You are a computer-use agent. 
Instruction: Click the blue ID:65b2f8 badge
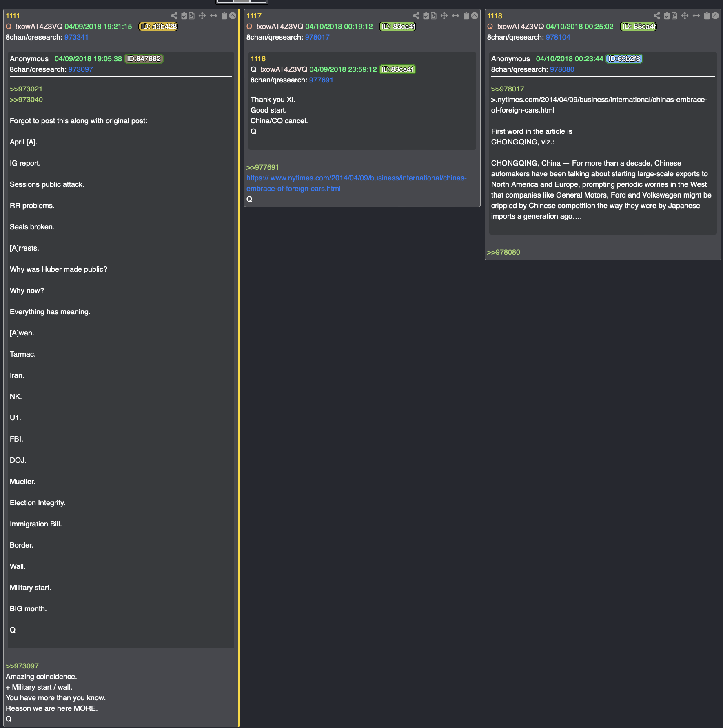624,59
